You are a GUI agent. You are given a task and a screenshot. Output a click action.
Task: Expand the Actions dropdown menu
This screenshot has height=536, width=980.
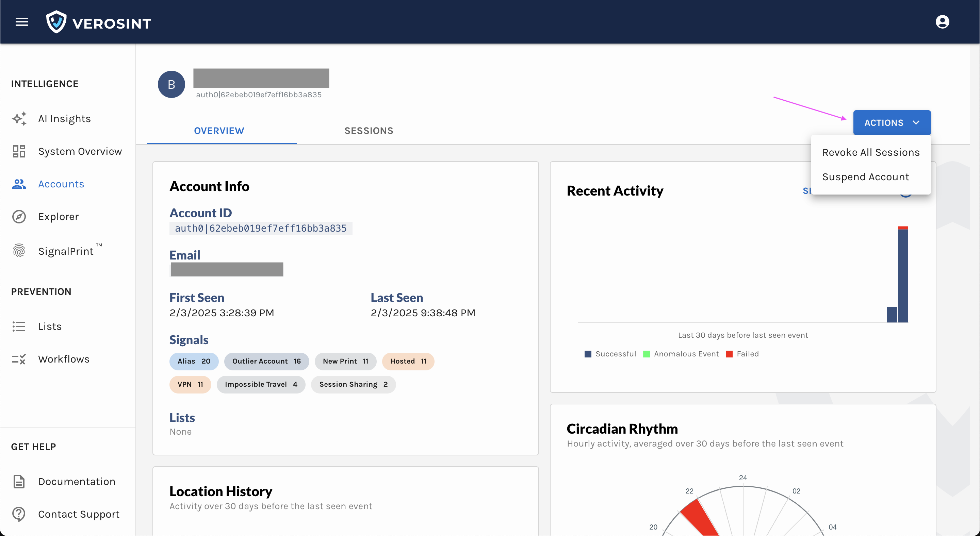892,122
